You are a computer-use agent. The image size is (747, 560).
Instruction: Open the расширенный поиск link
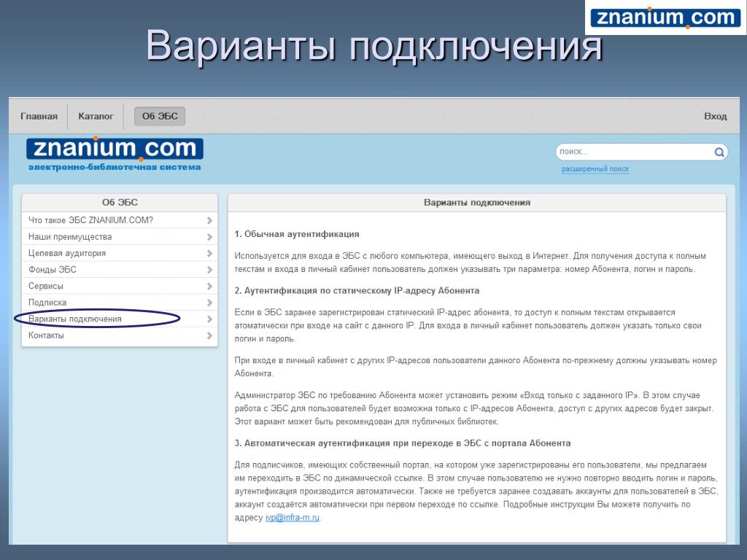595,169
